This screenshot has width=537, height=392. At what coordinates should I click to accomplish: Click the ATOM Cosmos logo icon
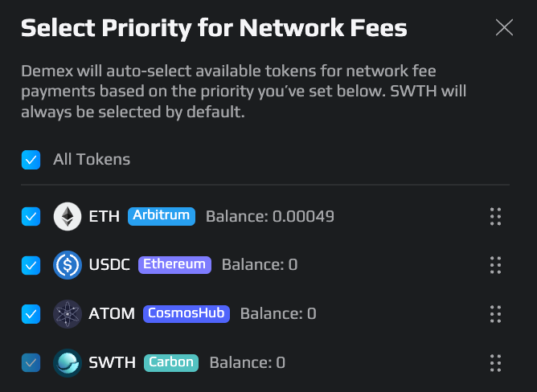click(x=68, y=314)
